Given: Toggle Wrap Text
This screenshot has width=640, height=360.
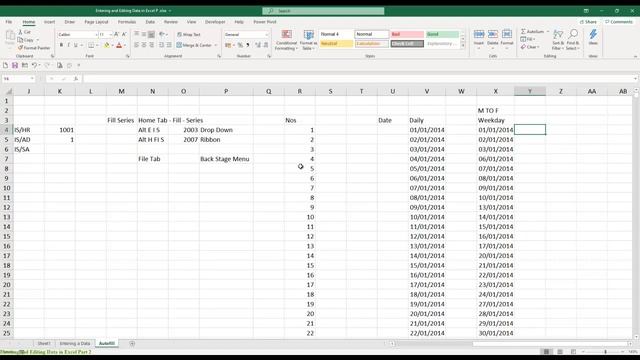Looking at the screenshot, I should coord(189,35).
